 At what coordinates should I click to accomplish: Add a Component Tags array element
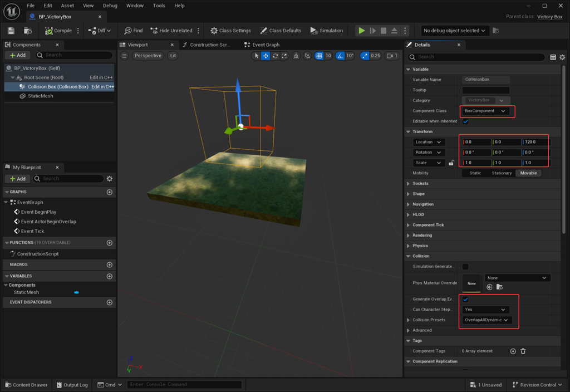pyautogui.click(x=513, y=351)
